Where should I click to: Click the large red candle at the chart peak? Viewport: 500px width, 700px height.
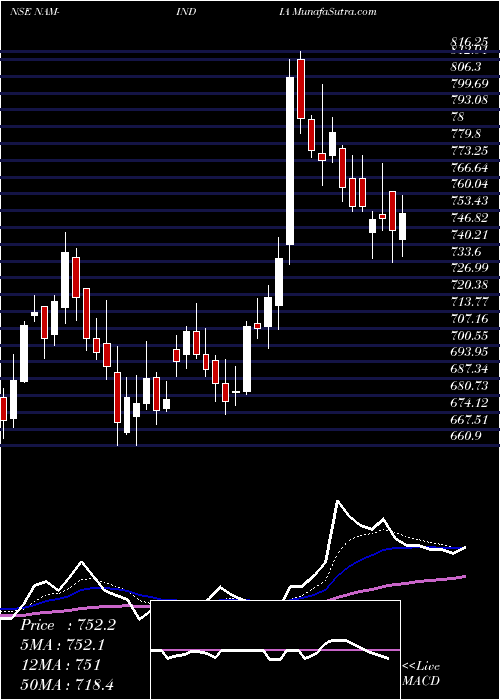point(301,88)
